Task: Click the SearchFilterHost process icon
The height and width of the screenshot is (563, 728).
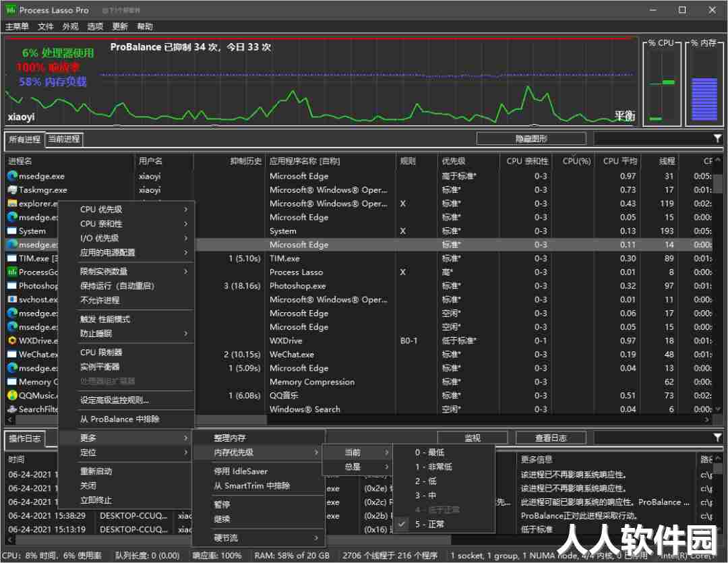Action: click(x=12, y=409)
